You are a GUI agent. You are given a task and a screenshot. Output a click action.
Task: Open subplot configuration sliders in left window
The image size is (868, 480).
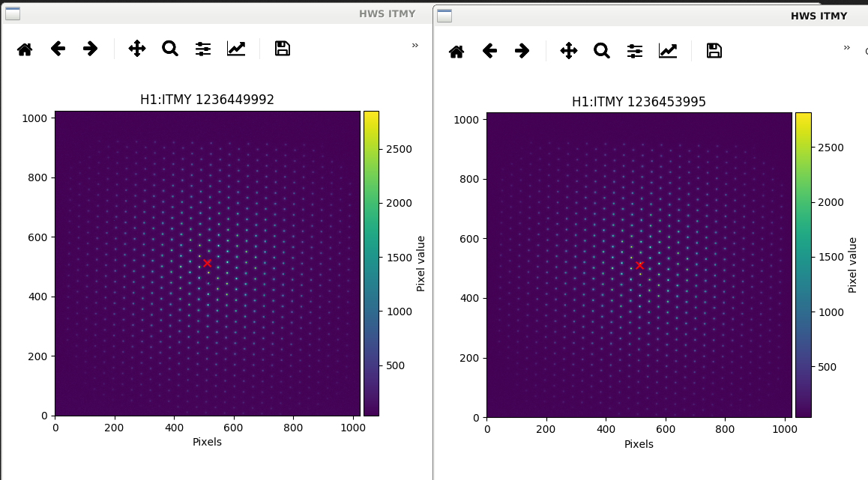point(203,49)
